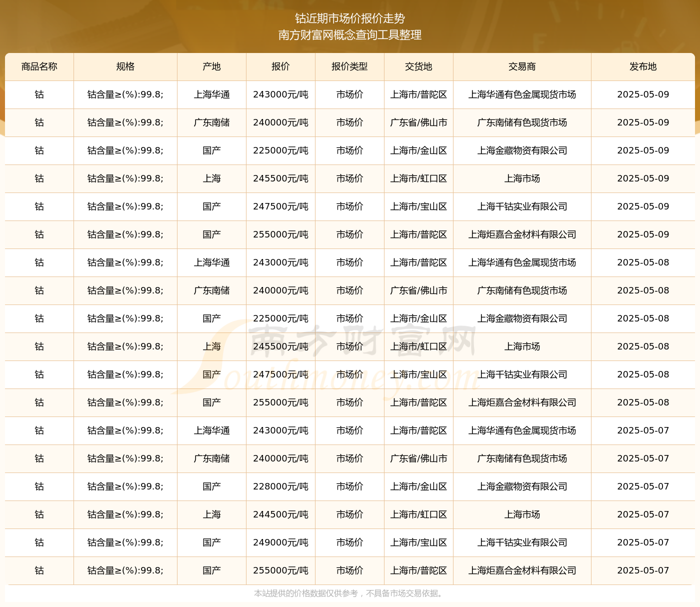Viewport: 700px width, 607px height.
Task: Click 247500元/吨 in the 2025-05-09 row
Action: click(x=280, y=206)
